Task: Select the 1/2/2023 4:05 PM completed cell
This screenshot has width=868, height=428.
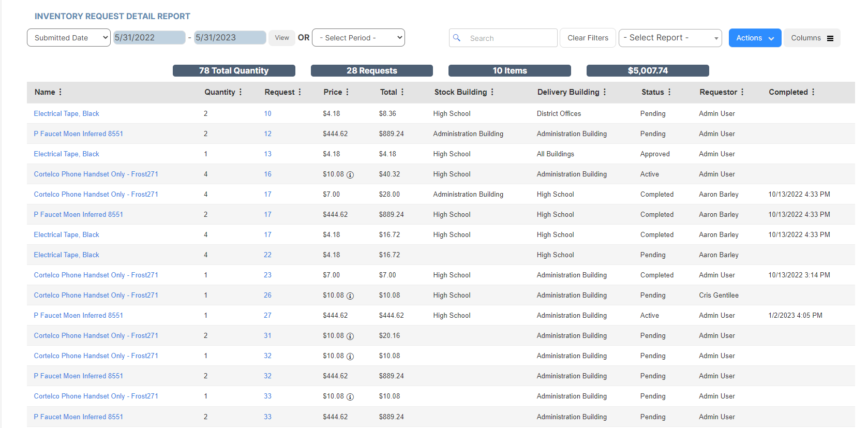Action: pos(795,315)
